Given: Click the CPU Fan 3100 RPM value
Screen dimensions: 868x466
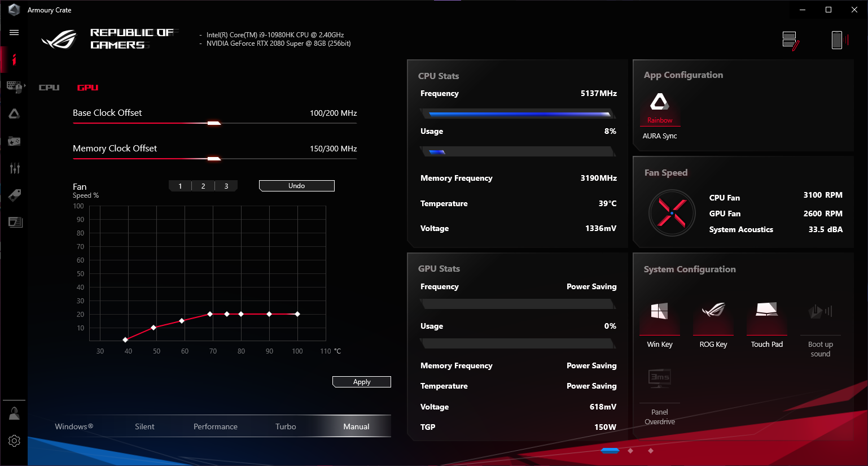Looking at the screenshot, I should 823,195.
